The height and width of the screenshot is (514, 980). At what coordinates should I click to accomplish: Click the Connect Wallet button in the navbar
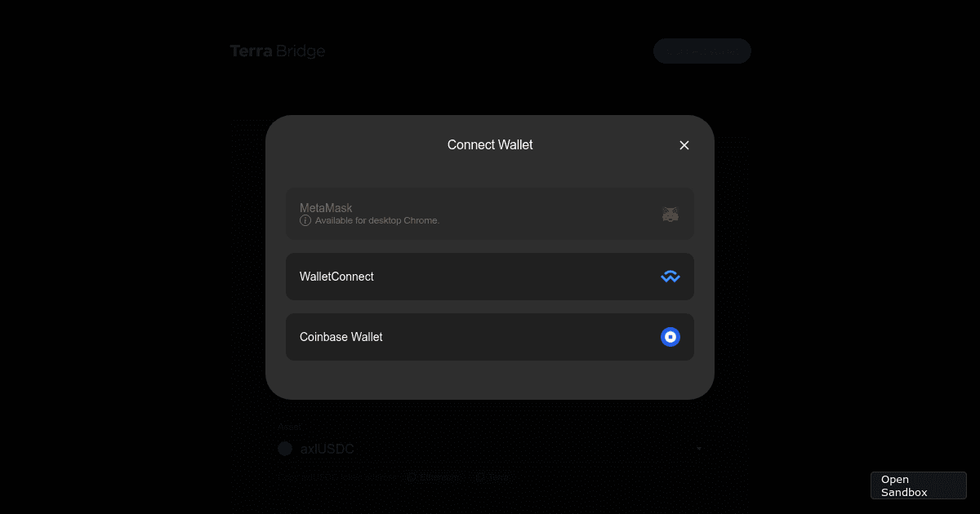[x=702, y=51]
